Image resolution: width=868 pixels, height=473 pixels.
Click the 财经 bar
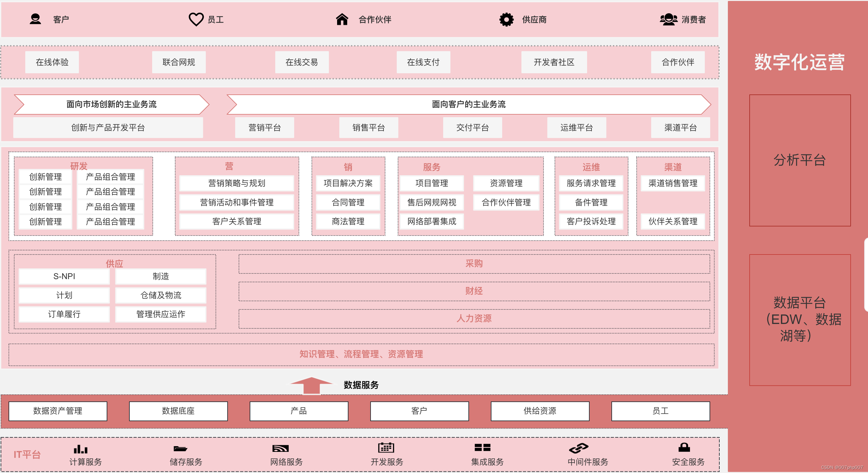(x=474, y=291)
